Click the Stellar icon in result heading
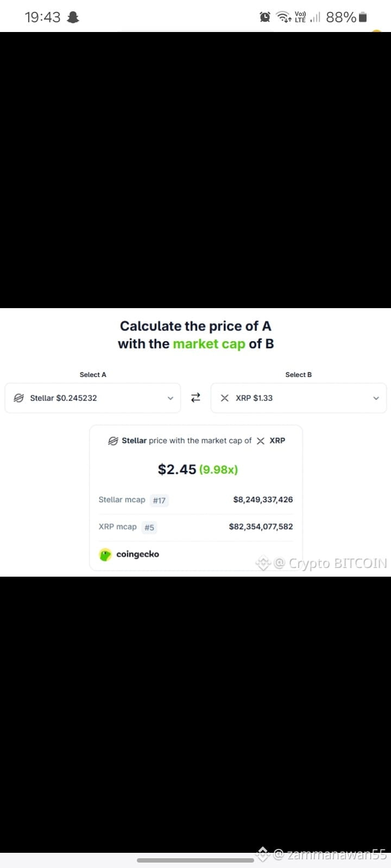This screenshot has width=391, height=868. [113, 441]
